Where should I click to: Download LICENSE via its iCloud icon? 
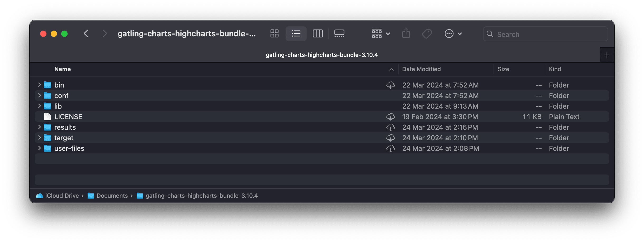[391, 117]
